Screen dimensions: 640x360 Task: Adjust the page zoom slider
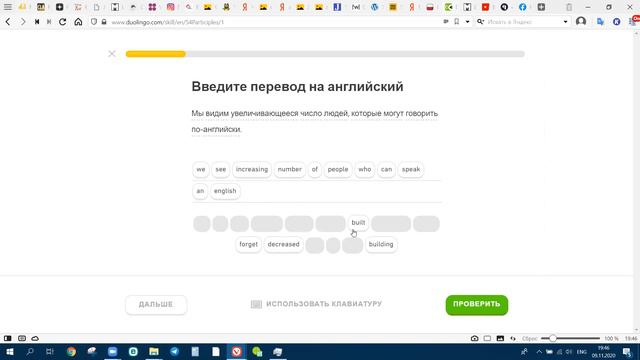click(570, 338)
